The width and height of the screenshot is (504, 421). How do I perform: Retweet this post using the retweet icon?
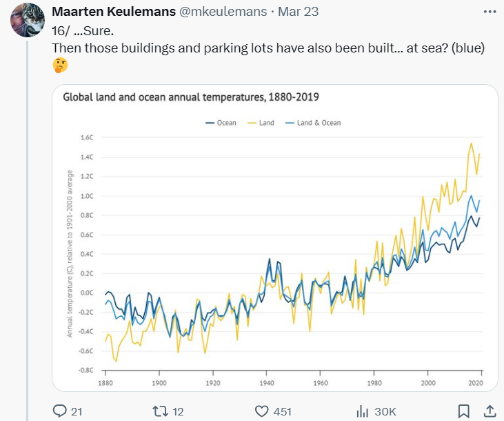161,411
